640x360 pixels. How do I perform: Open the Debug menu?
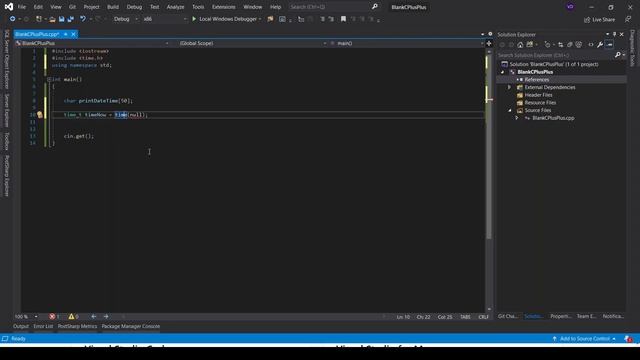pyautogui.click(x=134, y=7)
